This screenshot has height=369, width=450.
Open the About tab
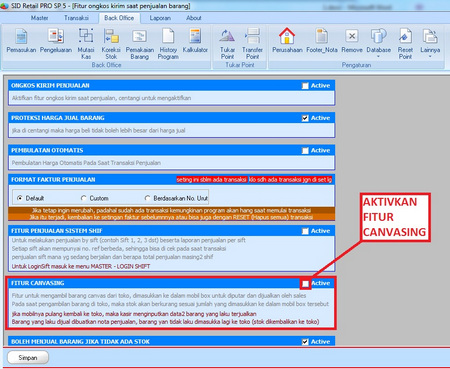pos(194,18)
